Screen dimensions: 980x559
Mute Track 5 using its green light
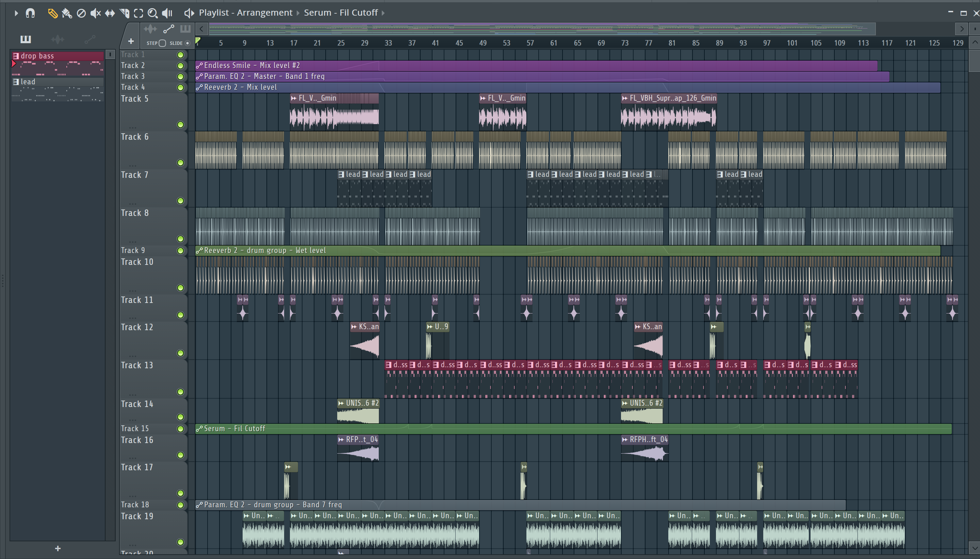tap(180, 124)
